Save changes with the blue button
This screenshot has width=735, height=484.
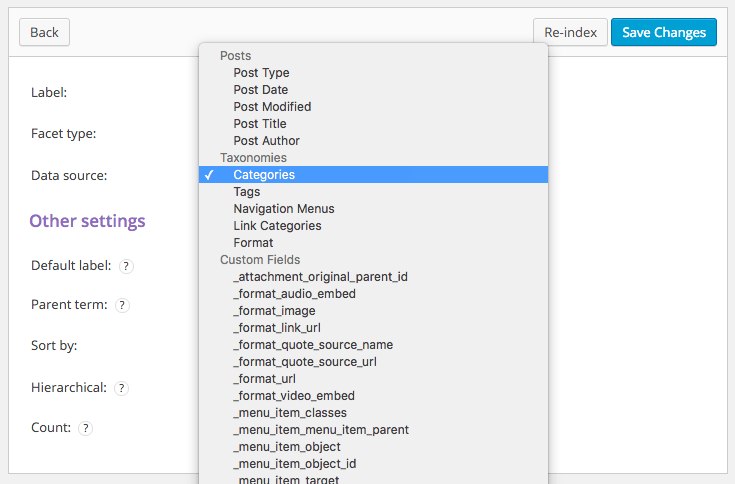[x=664, y=32]
